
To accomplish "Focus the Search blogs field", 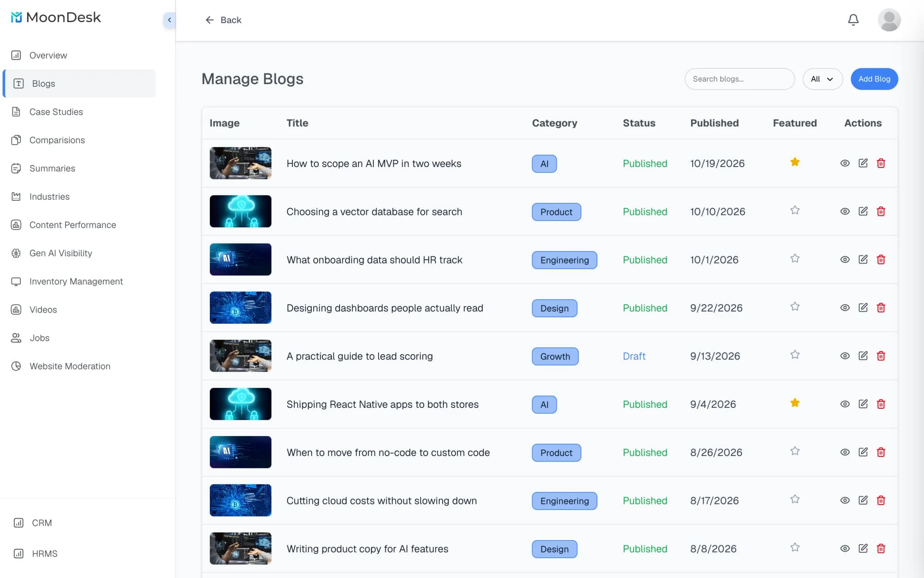I will point(739,79).
